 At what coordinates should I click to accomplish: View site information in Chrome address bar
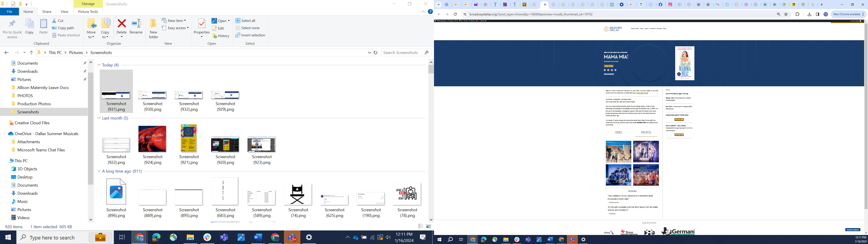click(465, 14)
